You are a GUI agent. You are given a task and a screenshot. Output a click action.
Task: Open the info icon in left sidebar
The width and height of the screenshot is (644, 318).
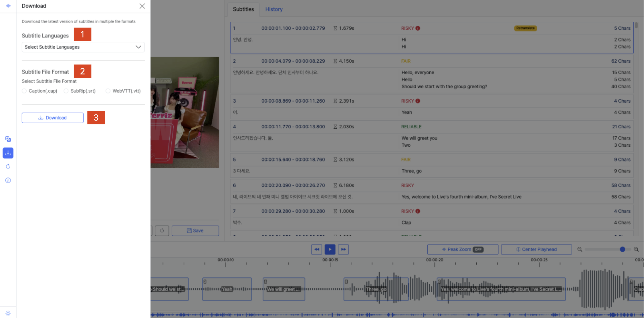coord(8,180)
